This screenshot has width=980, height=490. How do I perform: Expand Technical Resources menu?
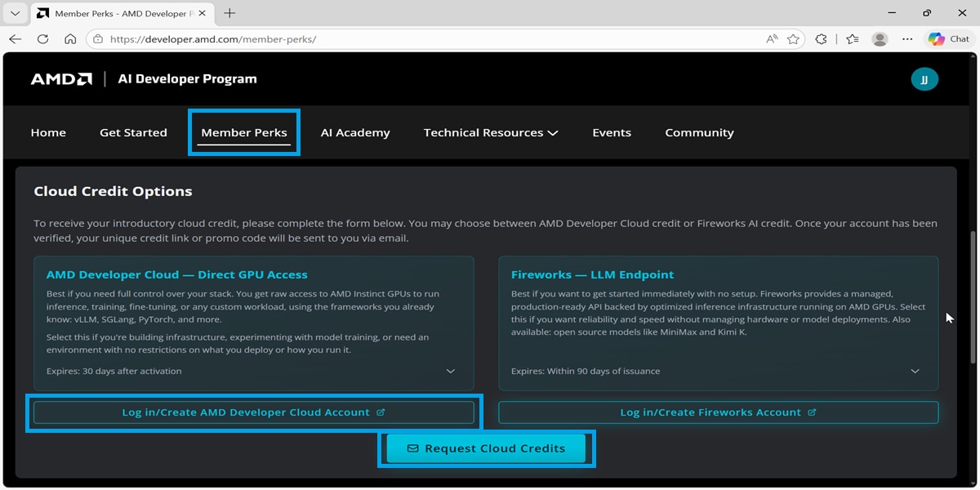point(491,132)
